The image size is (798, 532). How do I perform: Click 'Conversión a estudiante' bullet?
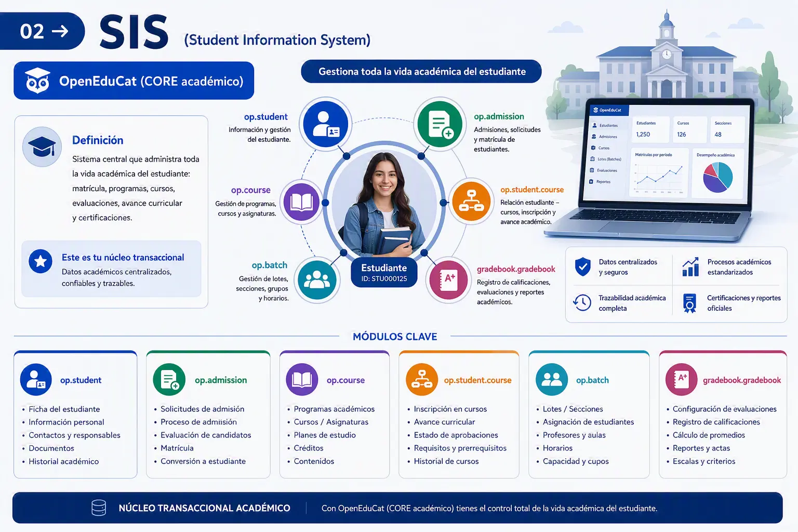(x=203, y=461)
